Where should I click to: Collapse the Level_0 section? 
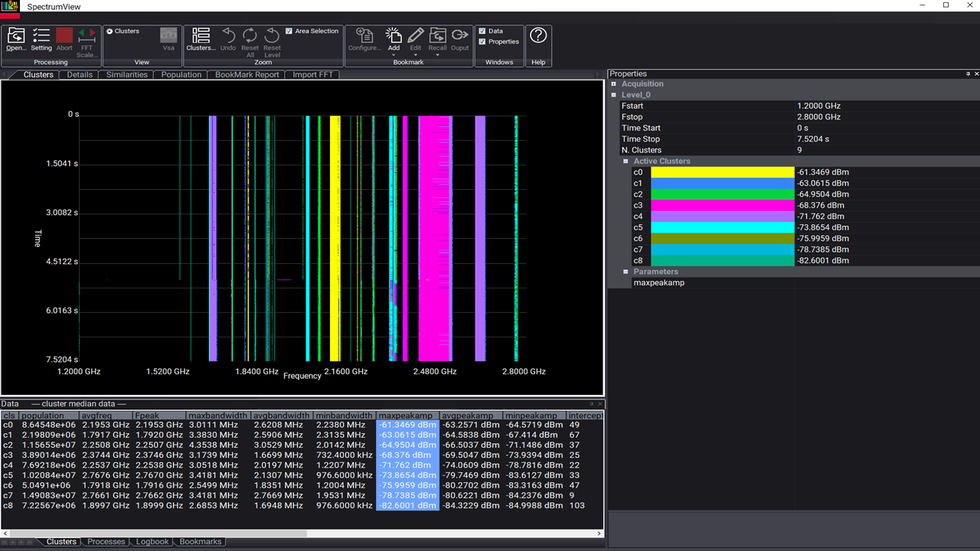614,95
